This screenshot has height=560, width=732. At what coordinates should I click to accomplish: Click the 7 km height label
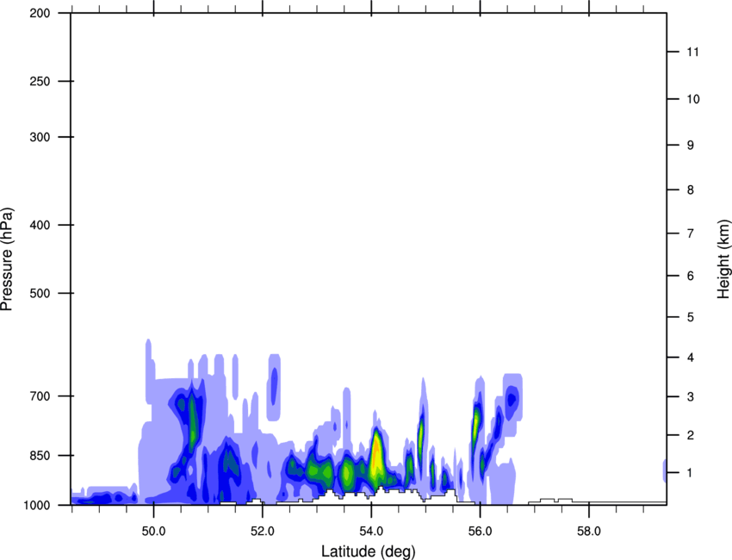(691, 233)
